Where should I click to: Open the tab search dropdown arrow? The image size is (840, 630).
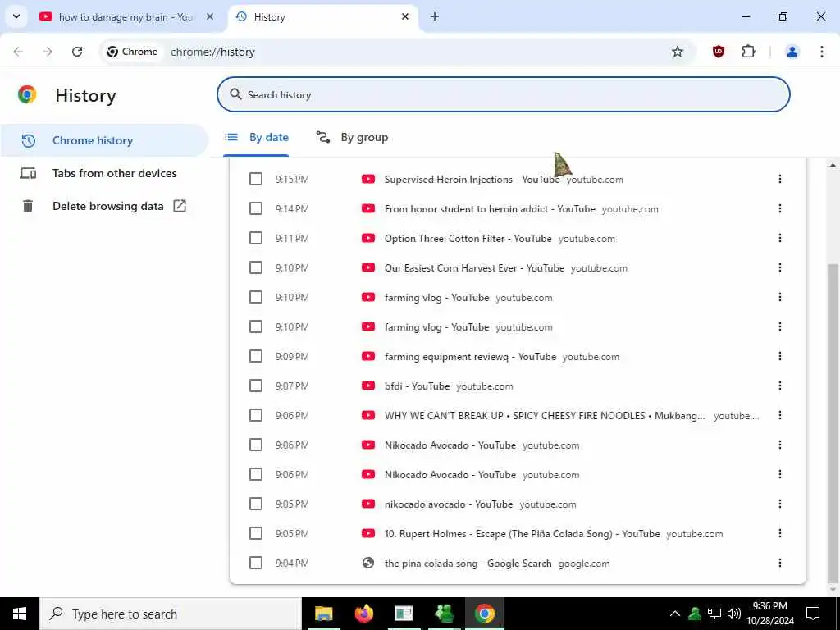[16, 16]
